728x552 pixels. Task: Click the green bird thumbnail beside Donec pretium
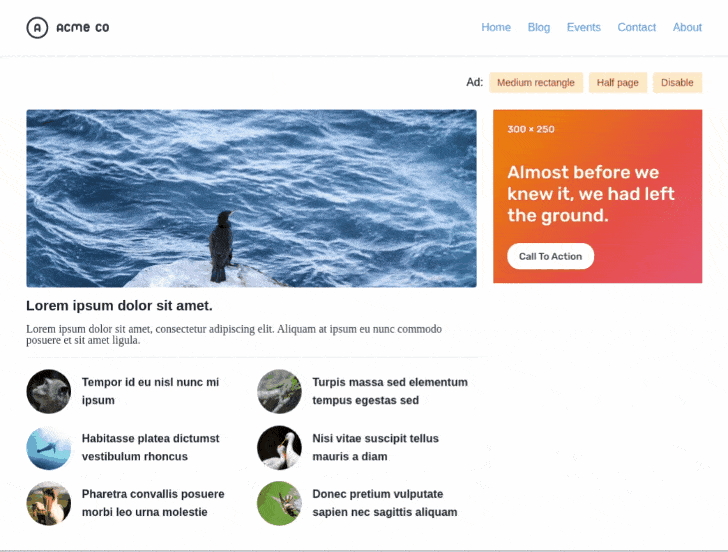(280, 503)
